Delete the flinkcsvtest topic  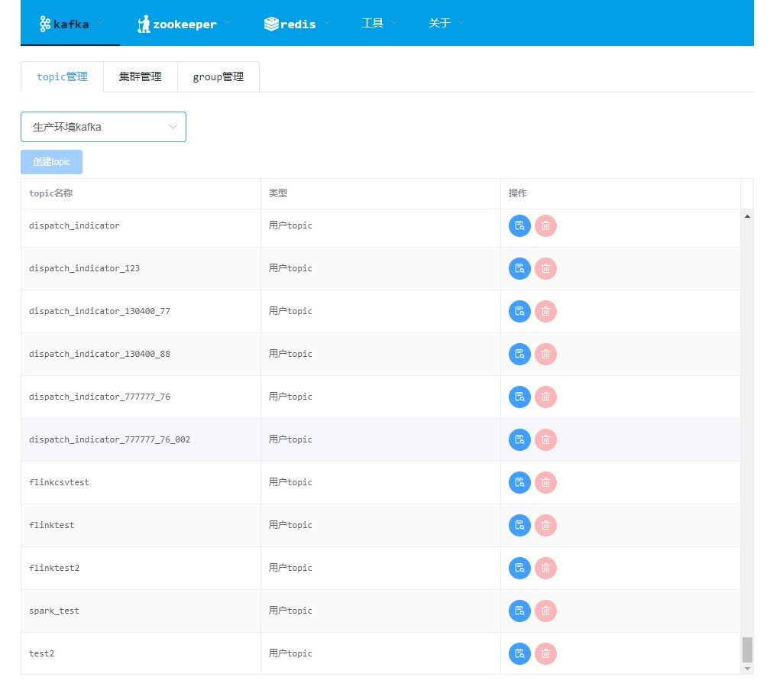point(545,482)
